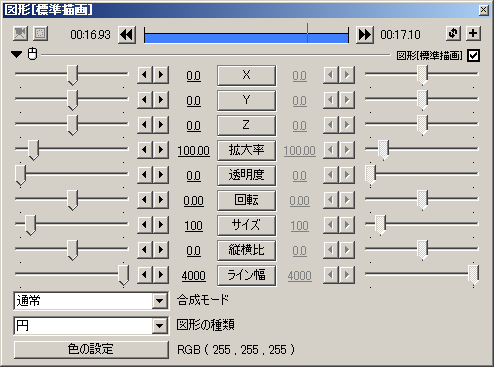Click the 回転 parameter button
This screenshot has width=494, height=367.
point(246,201)
